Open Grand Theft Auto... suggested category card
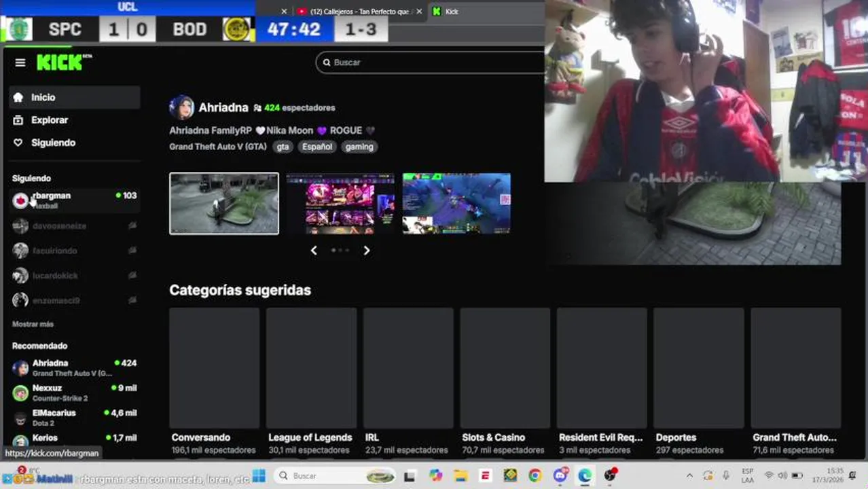Image resolution: width=868 pixels, height=489 pixels. click(796, 382)
